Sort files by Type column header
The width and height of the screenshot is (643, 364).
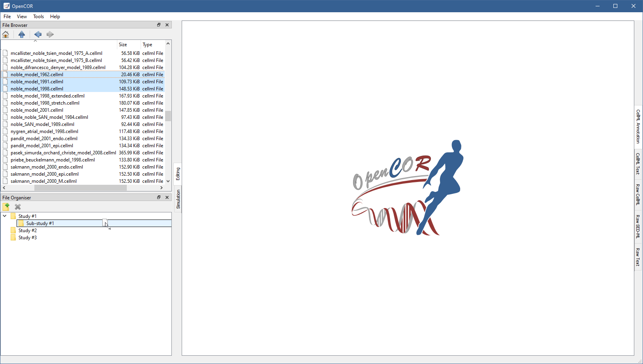click(147, 45)
